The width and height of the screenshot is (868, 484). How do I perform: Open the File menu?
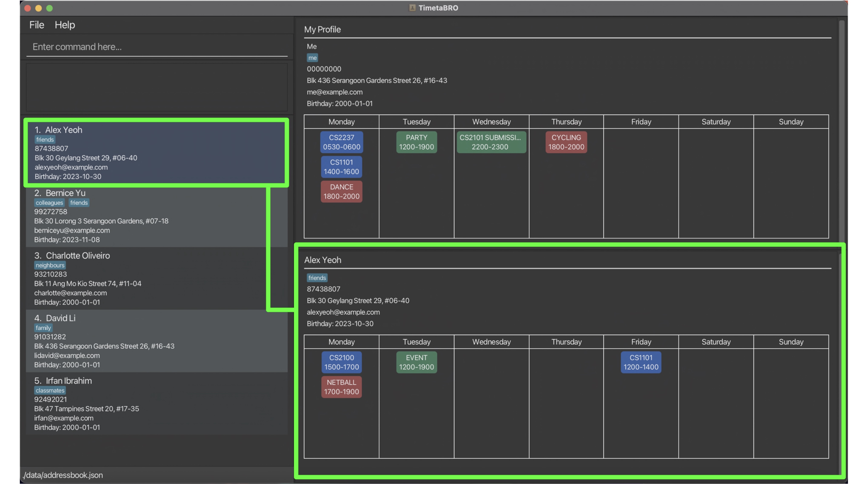tap(36, 25)
